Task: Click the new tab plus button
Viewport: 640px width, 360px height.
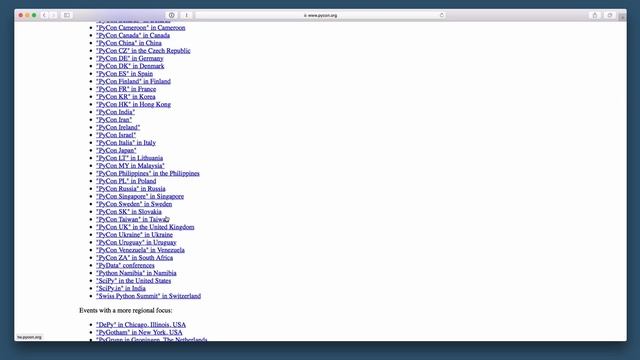Action: (x=622, y=18)
